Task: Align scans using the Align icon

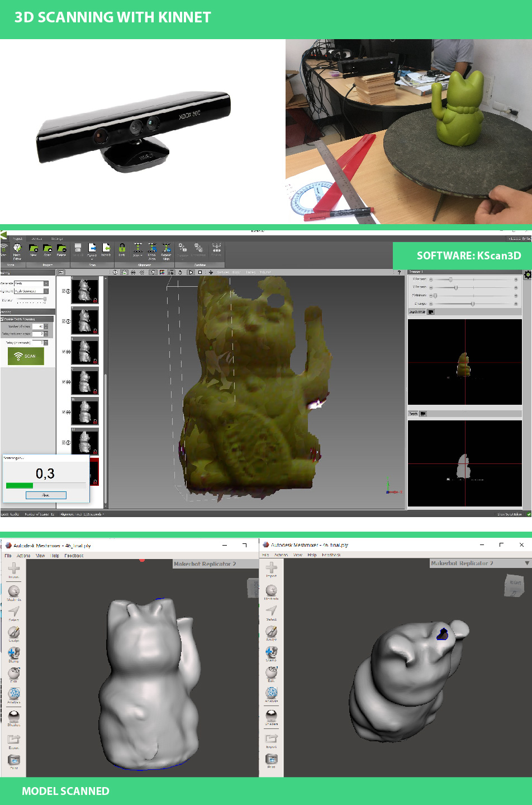Action: click(137, 250)
